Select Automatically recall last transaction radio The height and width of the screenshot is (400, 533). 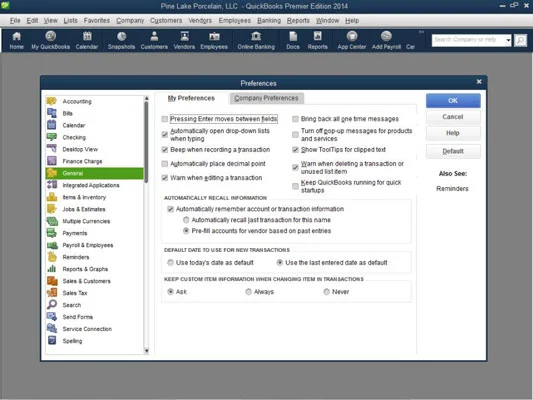186,220
